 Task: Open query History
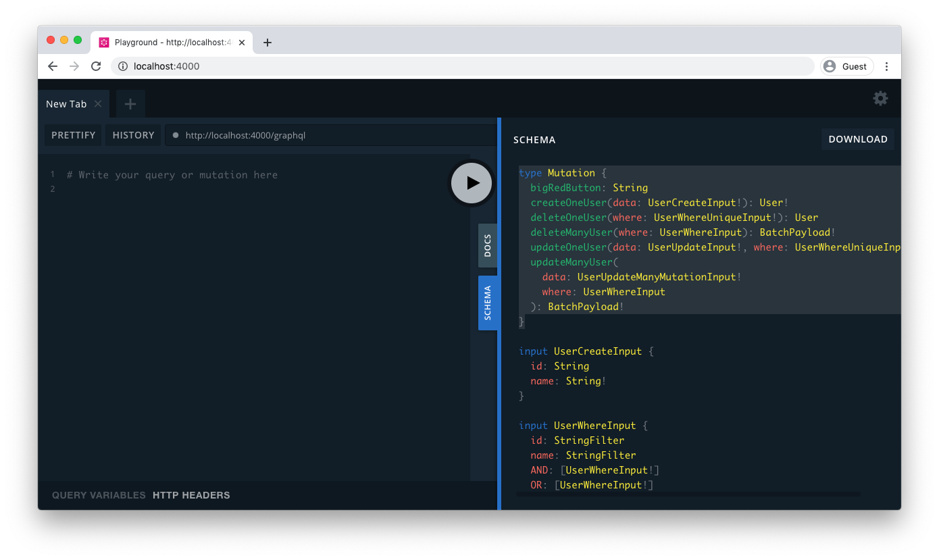pyautogui.click(x=134, y=135)
